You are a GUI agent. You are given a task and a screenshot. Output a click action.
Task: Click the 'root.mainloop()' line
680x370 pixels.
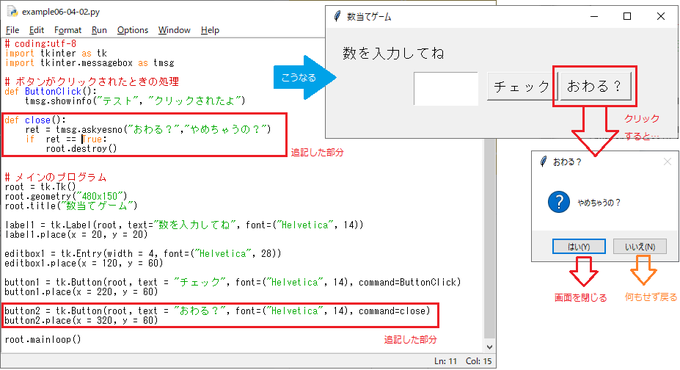[42, 340]
